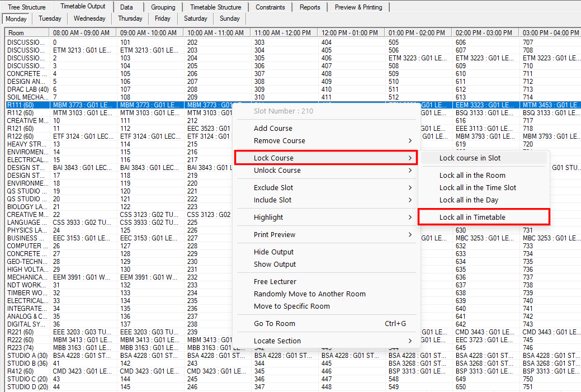The height and width of the screenshot is (392, 581).
Task: Open the Grouping tab
Action: pyautogui.click(x=163, y=7)
